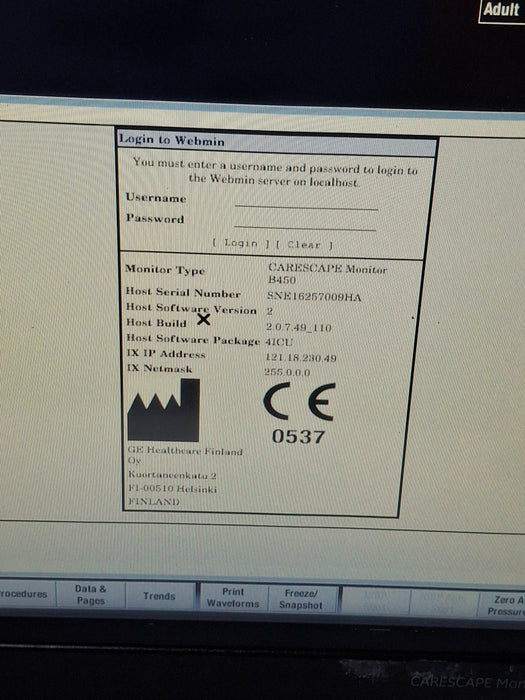Open the Procedures menu
The image size is (525, 700).
(27, 594)
